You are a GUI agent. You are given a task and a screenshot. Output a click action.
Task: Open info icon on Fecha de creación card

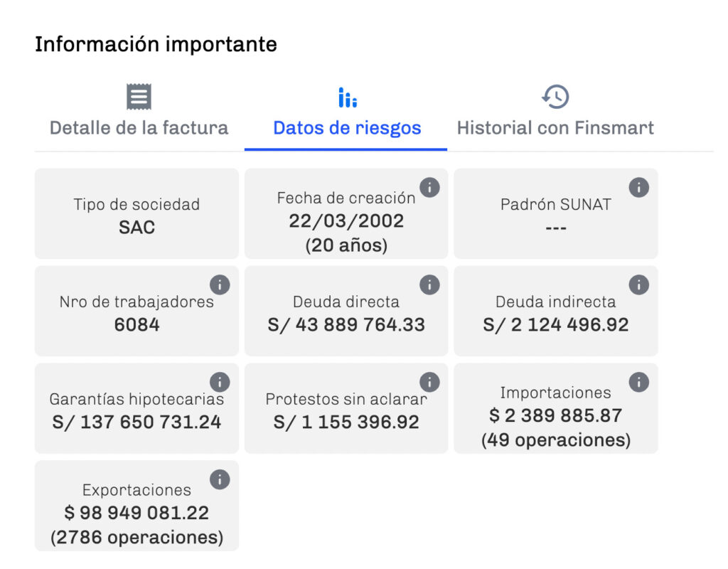pos(429,188)
